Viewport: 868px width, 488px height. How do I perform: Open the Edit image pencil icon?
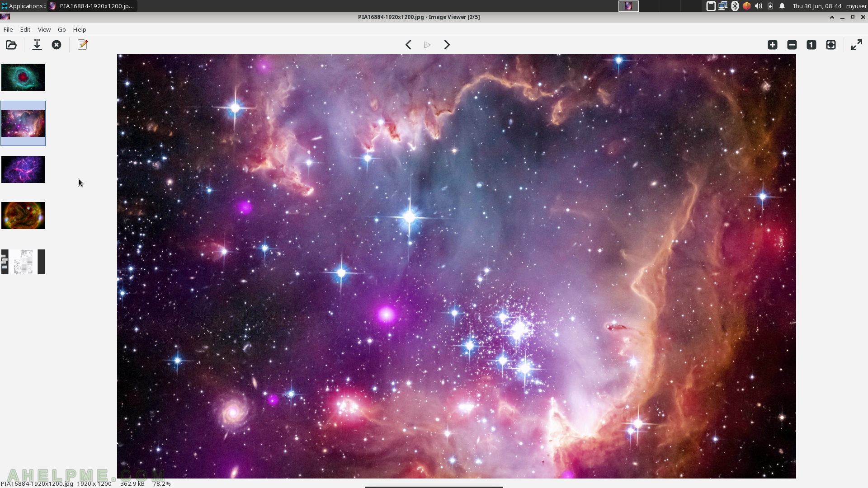coord(82,45)
